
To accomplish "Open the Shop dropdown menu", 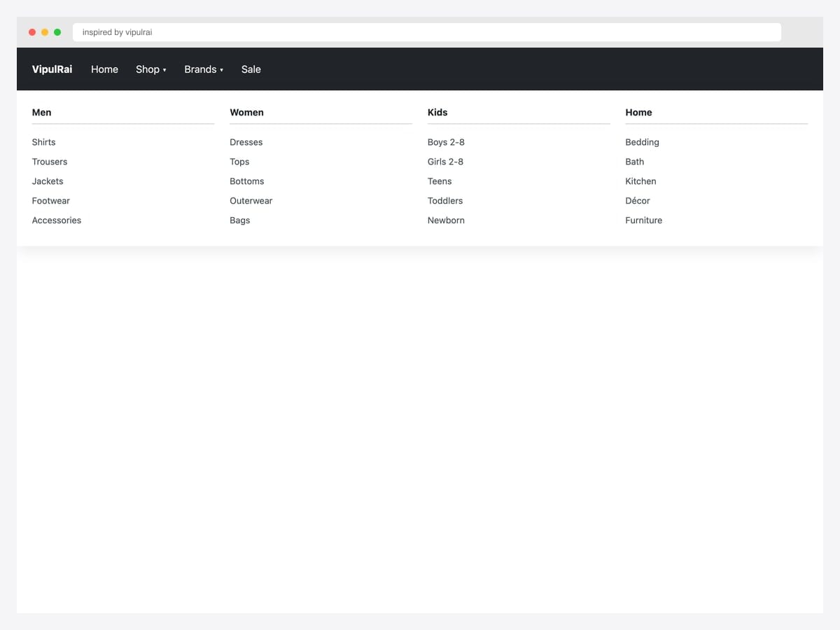I will coord(151,69).
